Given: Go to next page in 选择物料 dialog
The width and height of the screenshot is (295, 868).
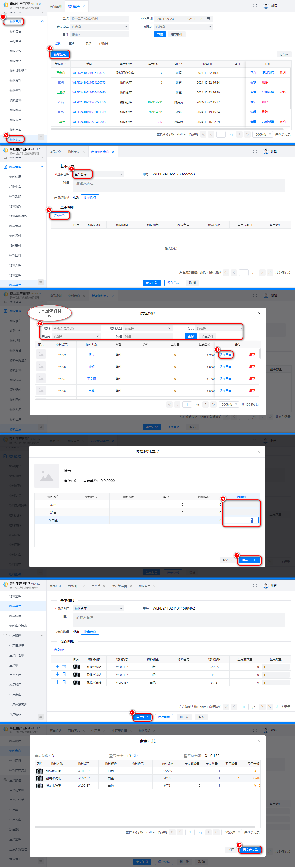Looking at the screenshot, I should point(206,404).
